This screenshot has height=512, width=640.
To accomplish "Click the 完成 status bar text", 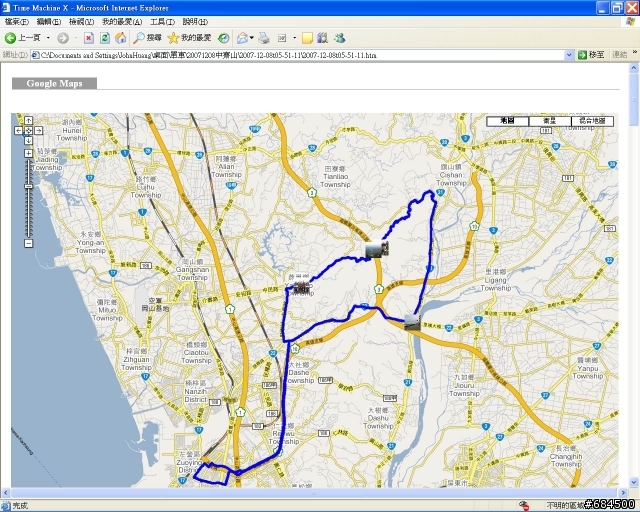I will click(20, 505).
